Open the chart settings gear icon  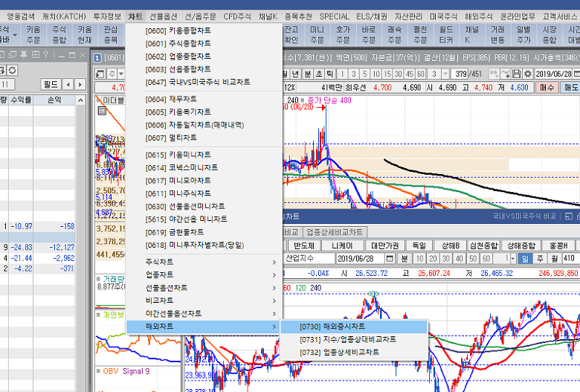[528, 74]
